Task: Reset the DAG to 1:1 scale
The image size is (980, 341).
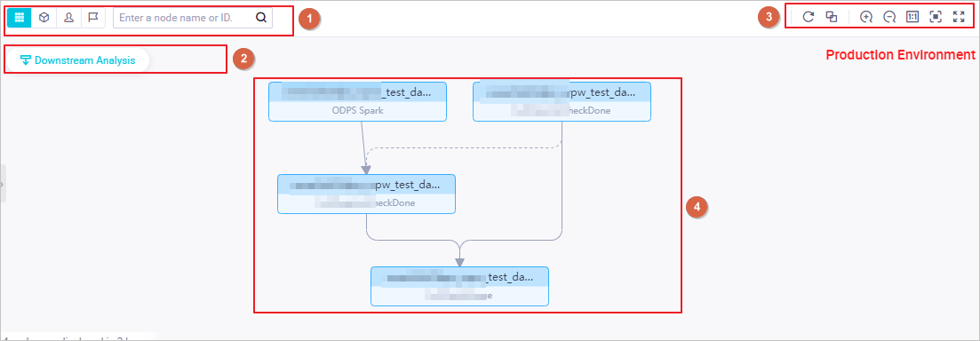Action: (x=912, y=18)
